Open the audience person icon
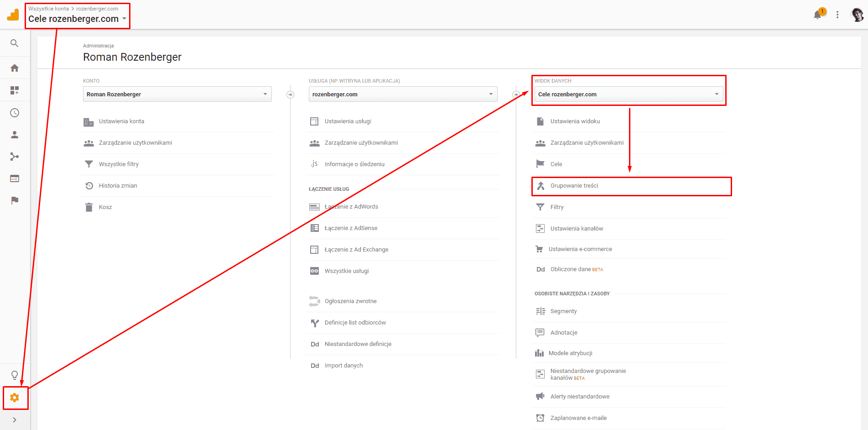This screenshot has height=430, width=868. click(x=15, y=135)
